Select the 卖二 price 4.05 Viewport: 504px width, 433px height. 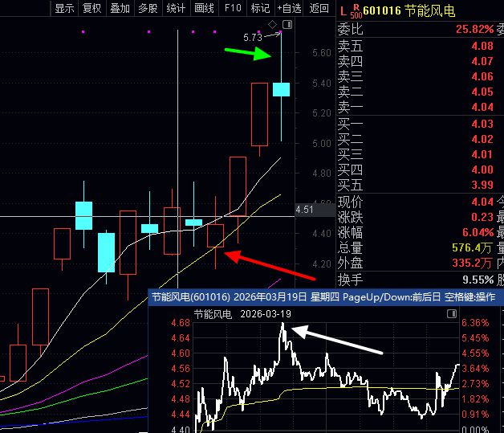pyautogui.click(x=482, y=92)
